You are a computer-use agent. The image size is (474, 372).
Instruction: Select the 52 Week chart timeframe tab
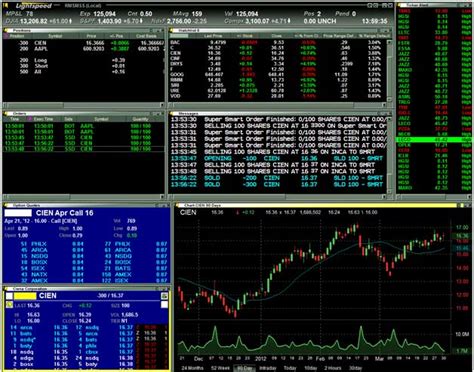[221, 368]
